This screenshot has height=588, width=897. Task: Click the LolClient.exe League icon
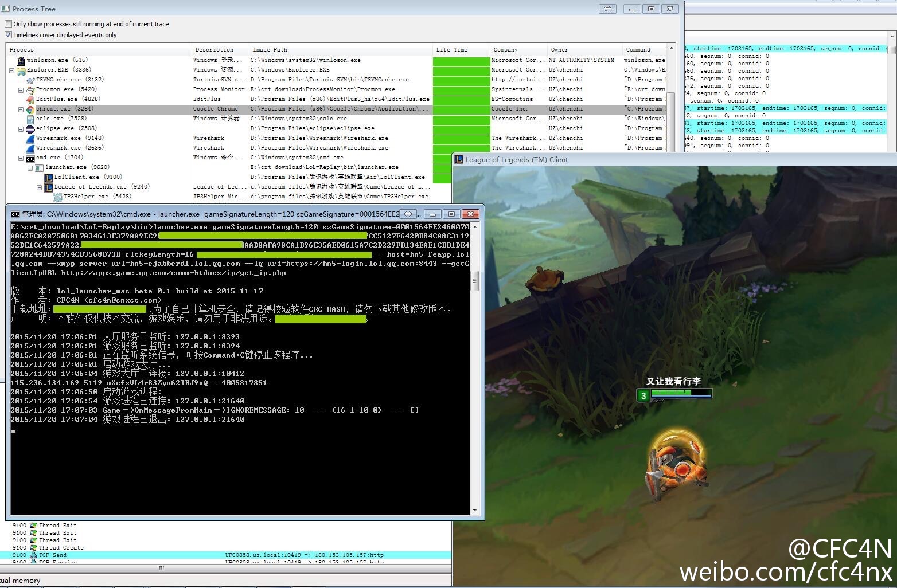(49, 178)
